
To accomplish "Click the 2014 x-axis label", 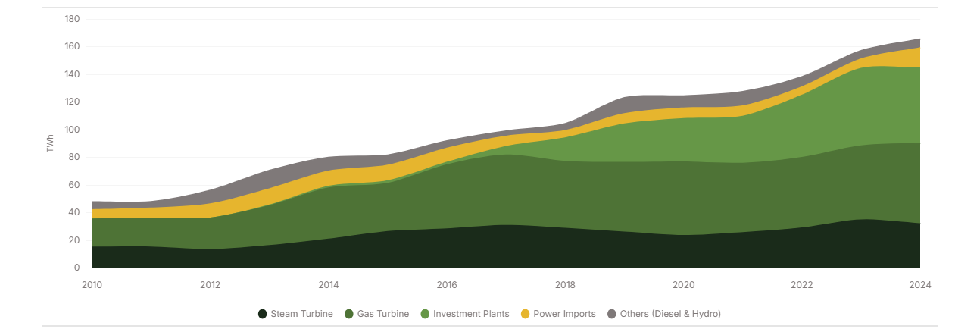I will (x=329, y=285).
